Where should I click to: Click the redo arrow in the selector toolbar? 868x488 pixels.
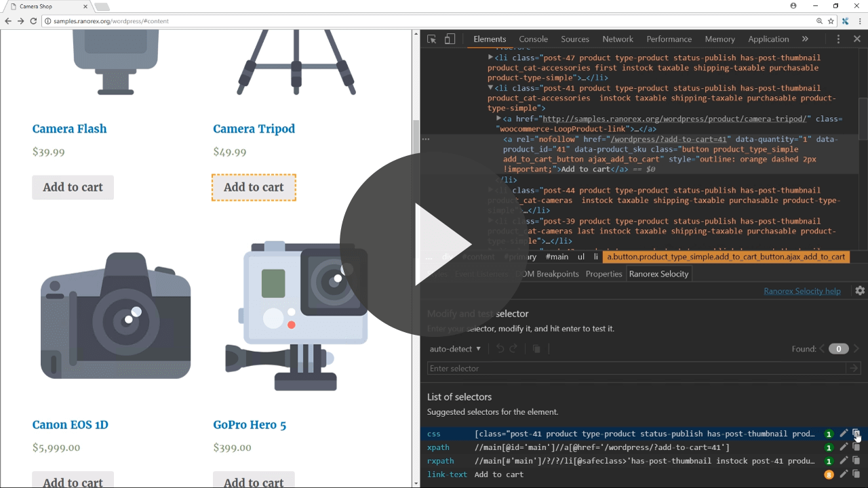tap(513, 349)
